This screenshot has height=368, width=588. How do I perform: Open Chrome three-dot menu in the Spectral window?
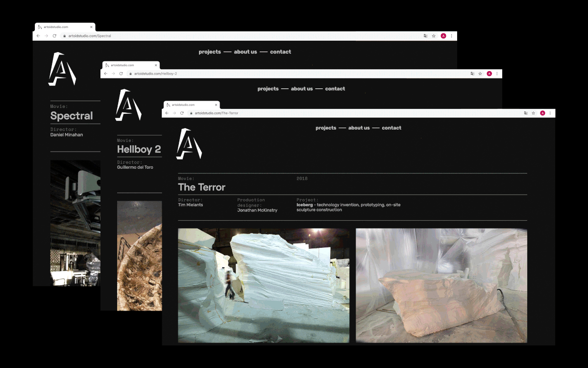point(451,36)
